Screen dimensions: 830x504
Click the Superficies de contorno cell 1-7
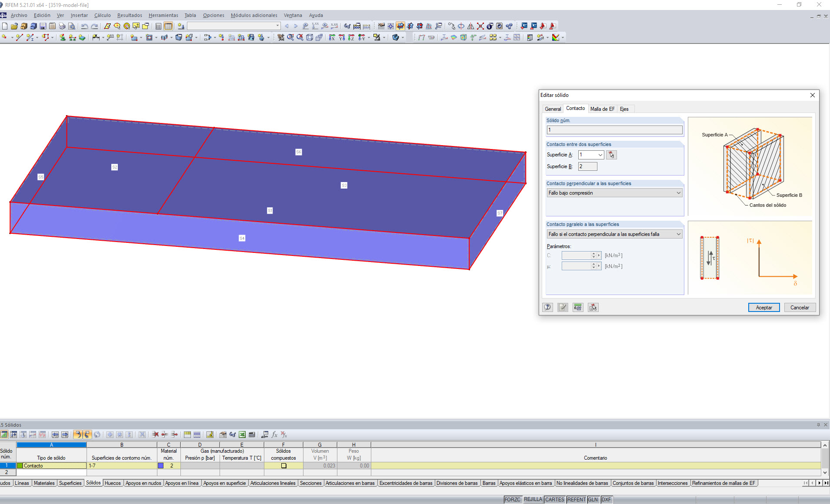pyautogui.click(x=122, y=466)
